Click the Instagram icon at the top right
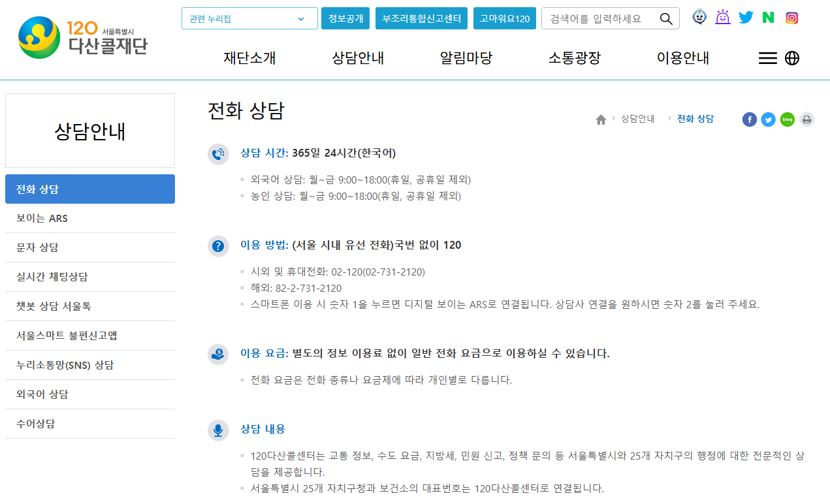The image size is (830, 504). point(792,18)
